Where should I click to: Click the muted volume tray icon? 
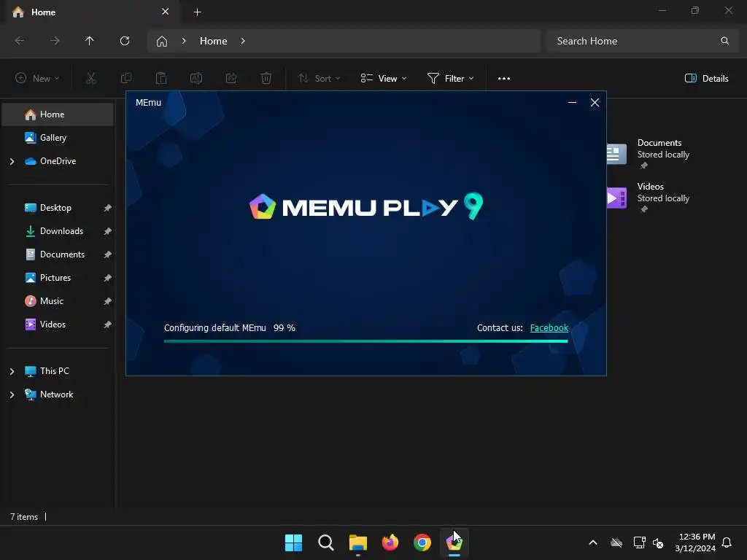coord(658,542)
